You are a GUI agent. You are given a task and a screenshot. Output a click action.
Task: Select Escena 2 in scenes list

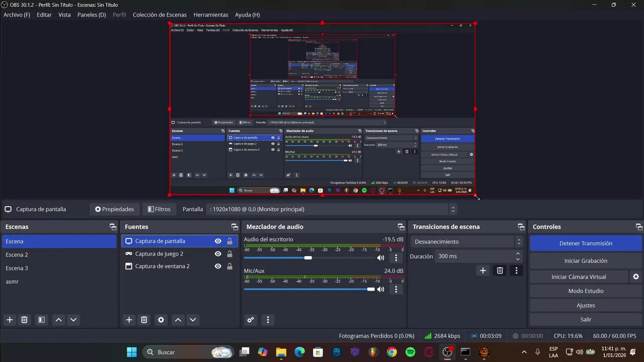tap(59, 255)
